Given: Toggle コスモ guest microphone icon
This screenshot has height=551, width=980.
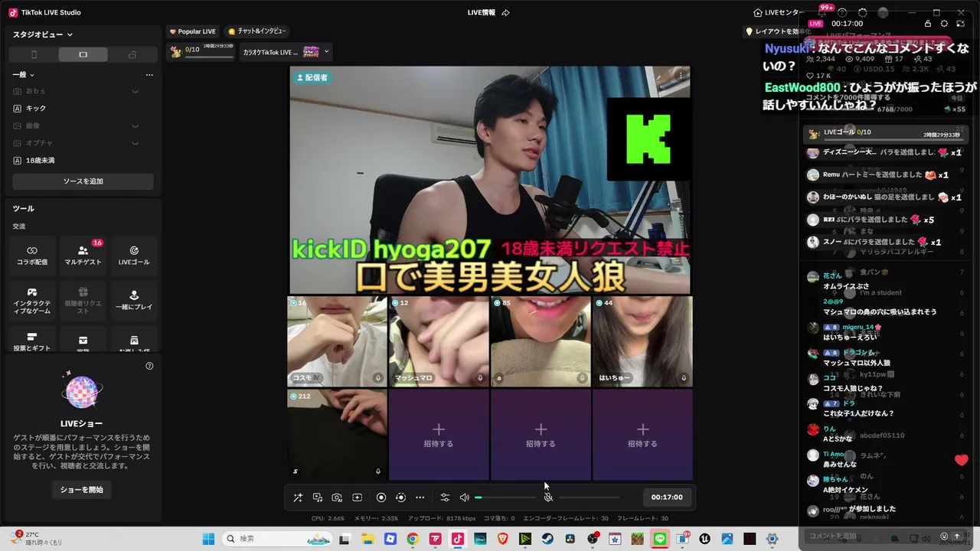Looking at the screenshot, I should point(378,378).
